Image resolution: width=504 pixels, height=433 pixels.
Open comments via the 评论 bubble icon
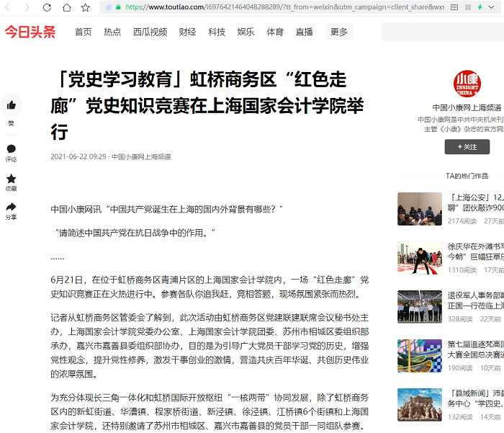click(x=11, y=149)
